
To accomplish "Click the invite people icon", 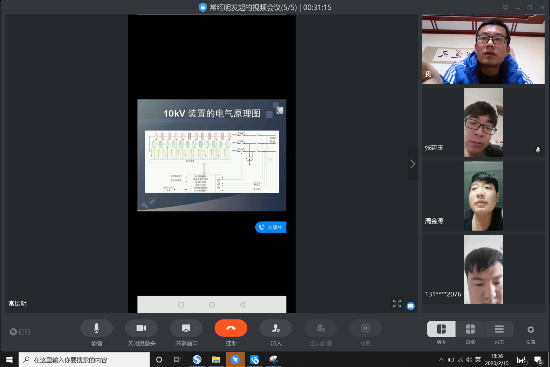I will pos(276,328).
